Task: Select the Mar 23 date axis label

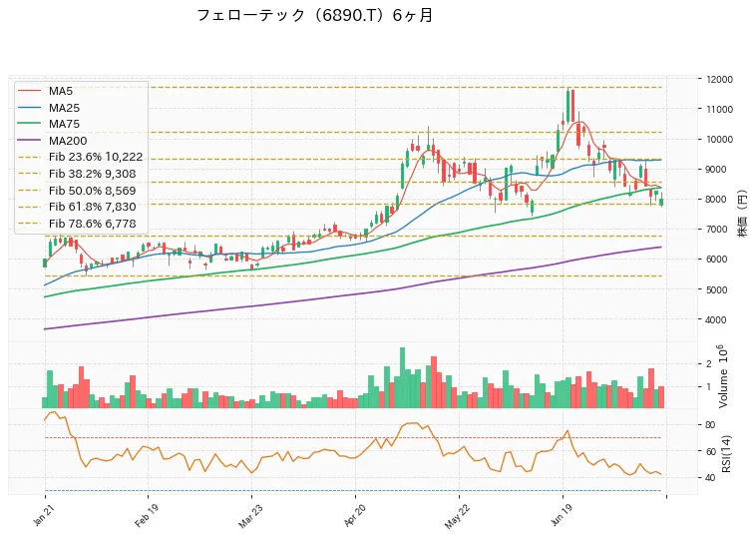Action: (x=249, y=515)
